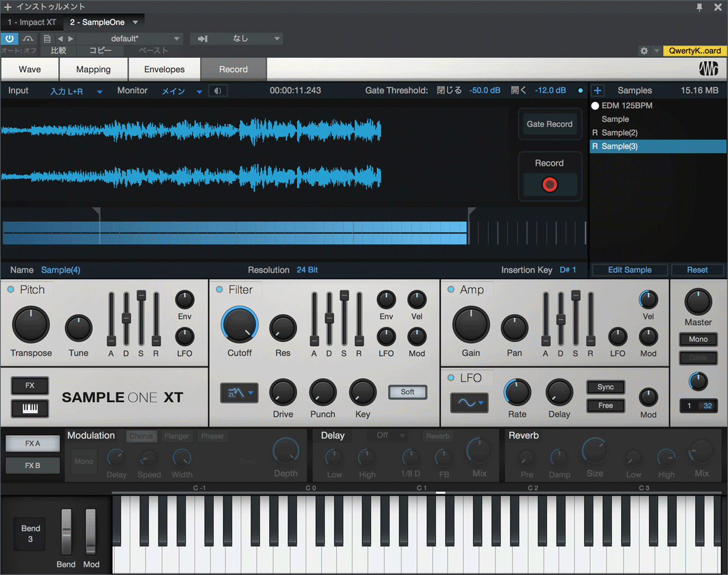Click the Pitch LFO knob
The width and height of the screenshot is (728, 575).
[184, 336]
